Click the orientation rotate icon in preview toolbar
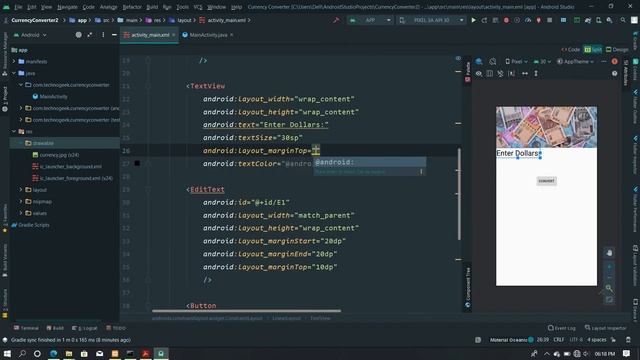 tap(493, 62)
